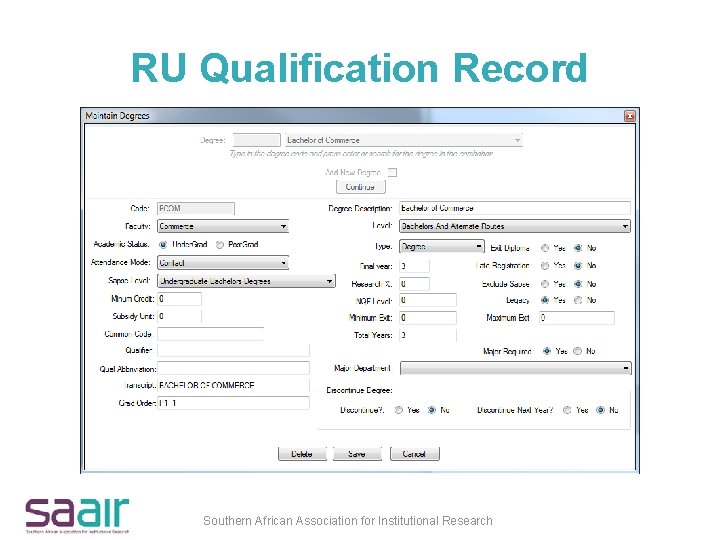Open the Attendance Mode dropdown
Image resolution: width=720 pixels, height=540 pixels.
[x=223, y=263]
